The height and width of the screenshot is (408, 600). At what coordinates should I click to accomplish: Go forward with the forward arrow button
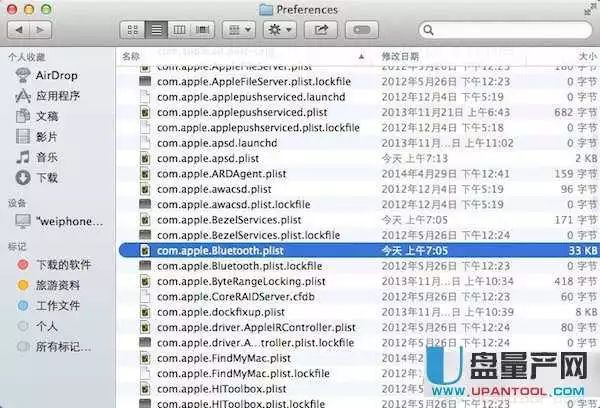tap(40, 30)
